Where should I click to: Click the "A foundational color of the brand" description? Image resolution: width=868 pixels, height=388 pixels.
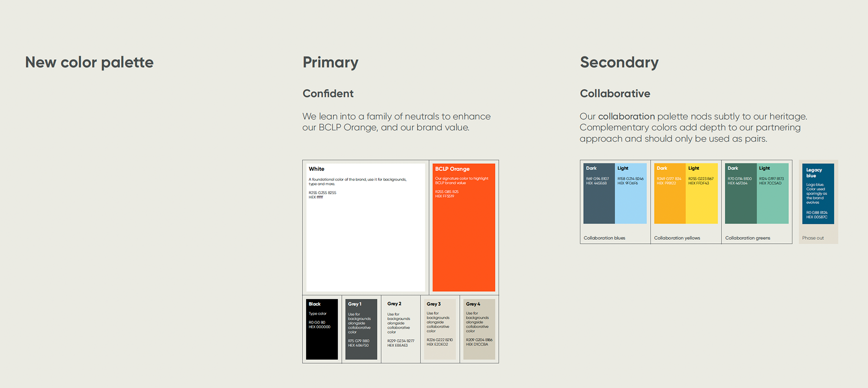(x=358, y=182)
